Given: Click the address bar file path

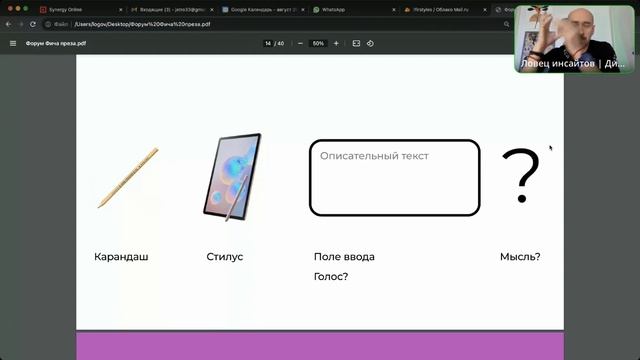Looking at the screenshot, I should (142, 24).
